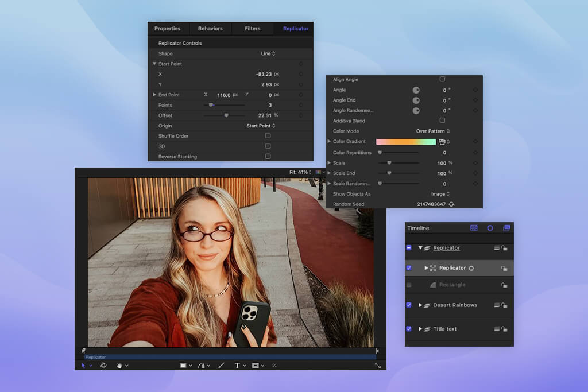The width and height of the screenshot is (588, 392).
Task: Click the Random Seed value field
Action: 431,204
